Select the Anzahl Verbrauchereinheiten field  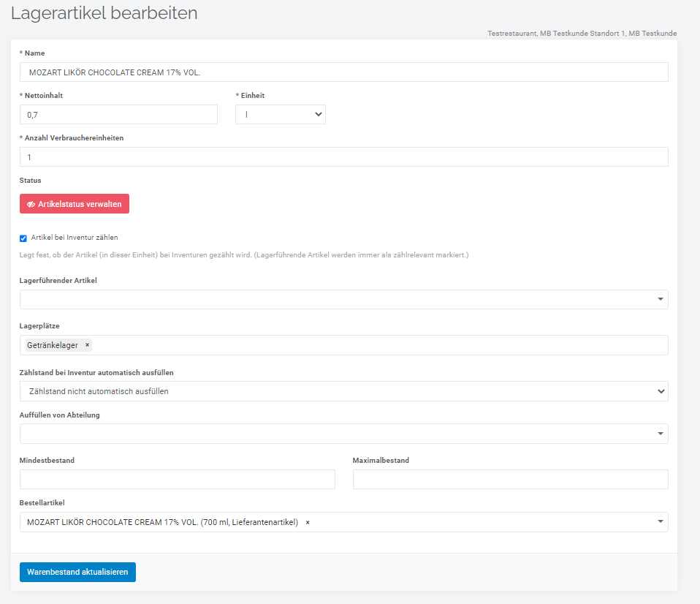click(x=343, y=156)
